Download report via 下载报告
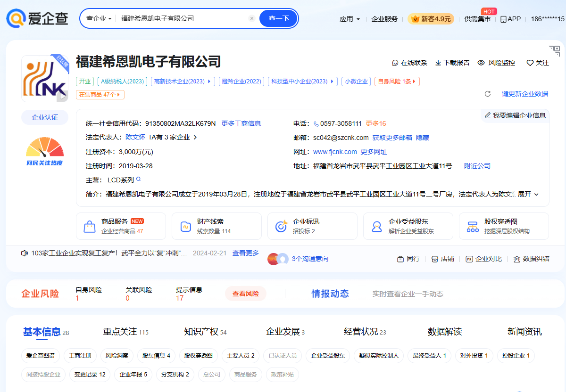 (x=452, y=63)
